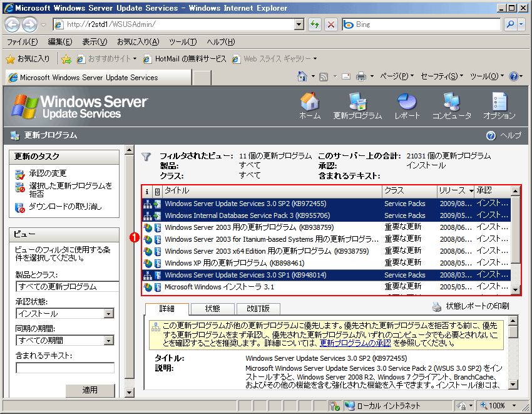
Task: Print the status report (状態レポートの印刷)
Action: (x=471, y=306)
